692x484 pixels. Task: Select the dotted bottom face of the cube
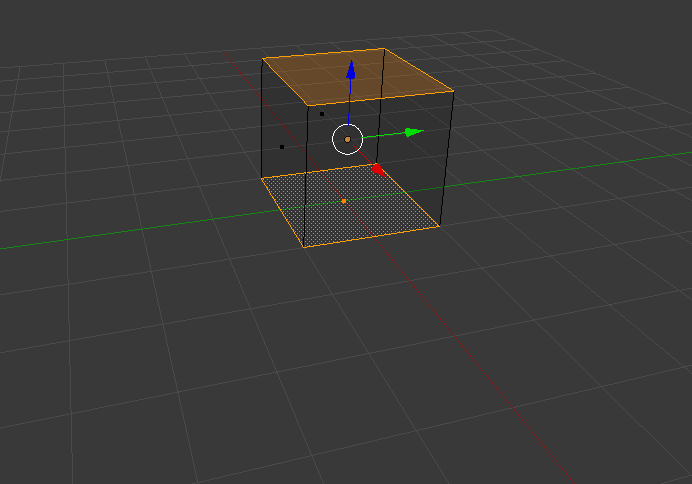[x=350, y=206]
